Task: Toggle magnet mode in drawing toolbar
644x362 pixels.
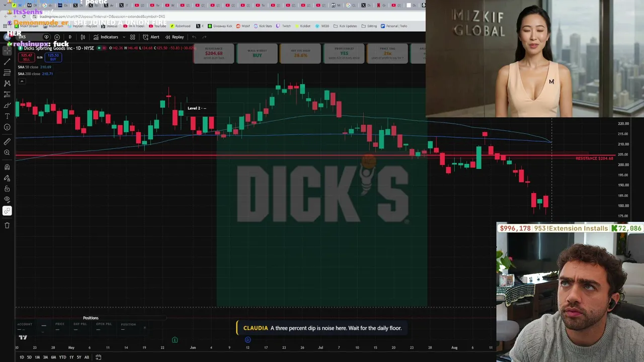Action: pyautogui.click(x=7, y=167)
